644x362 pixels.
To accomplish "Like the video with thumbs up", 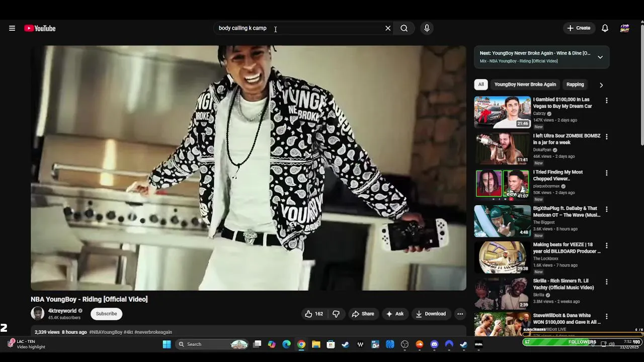I will coord(313,314).
